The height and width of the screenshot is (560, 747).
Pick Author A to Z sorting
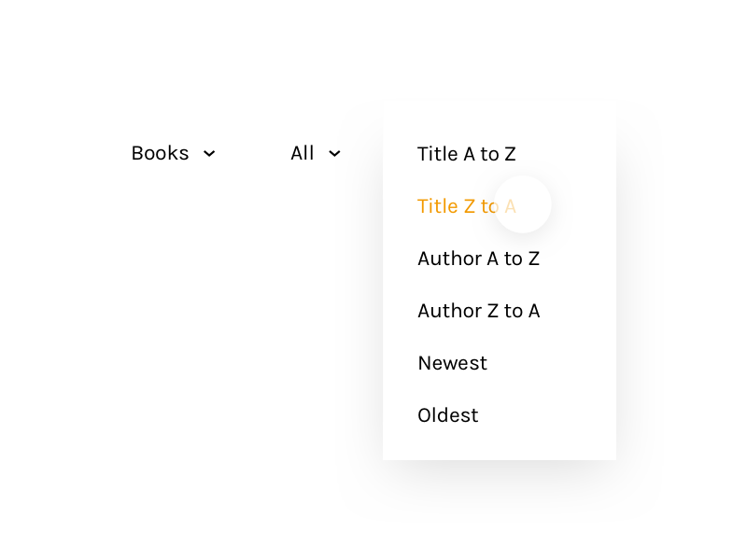(x=478, y=259)
